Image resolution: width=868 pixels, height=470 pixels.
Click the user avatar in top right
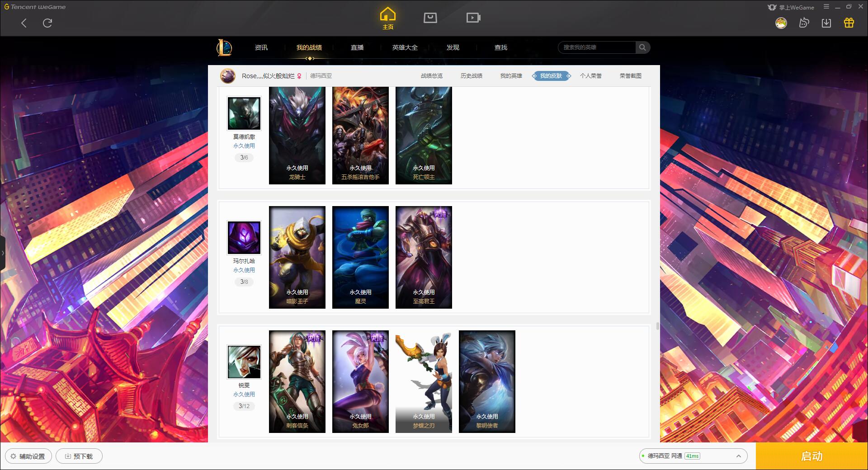(x=781, y=23)
